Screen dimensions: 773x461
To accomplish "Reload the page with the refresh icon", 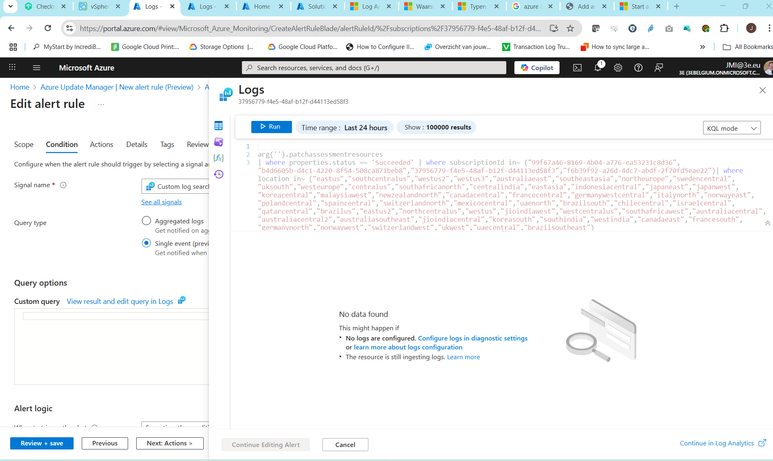I will pos(48,28).
